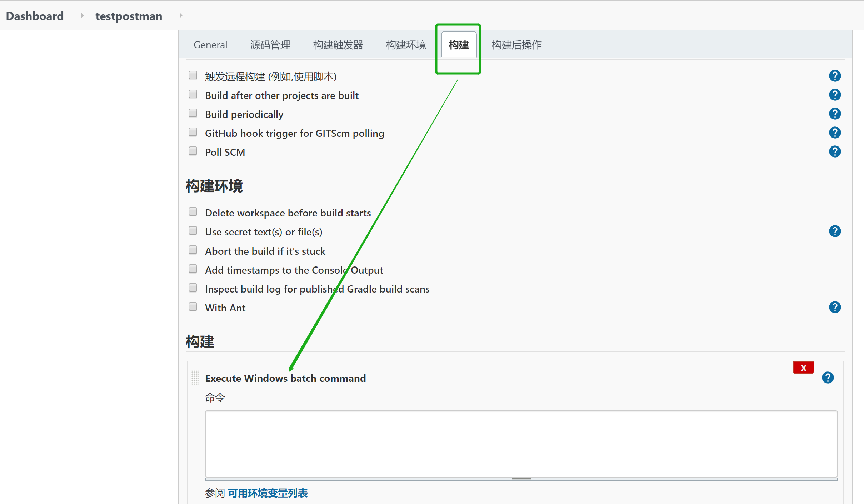864x504 pixels.
Task: Show help for With Ant option
Action: [835, 308]
